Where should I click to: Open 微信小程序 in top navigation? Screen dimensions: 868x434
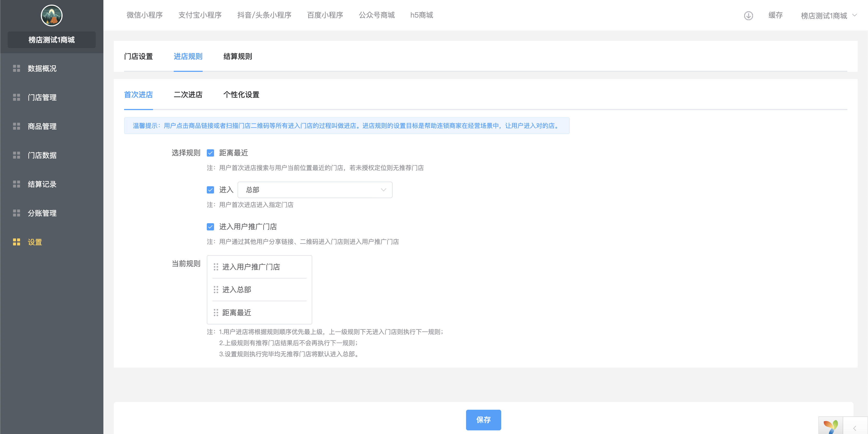click(x=144, y=15)
